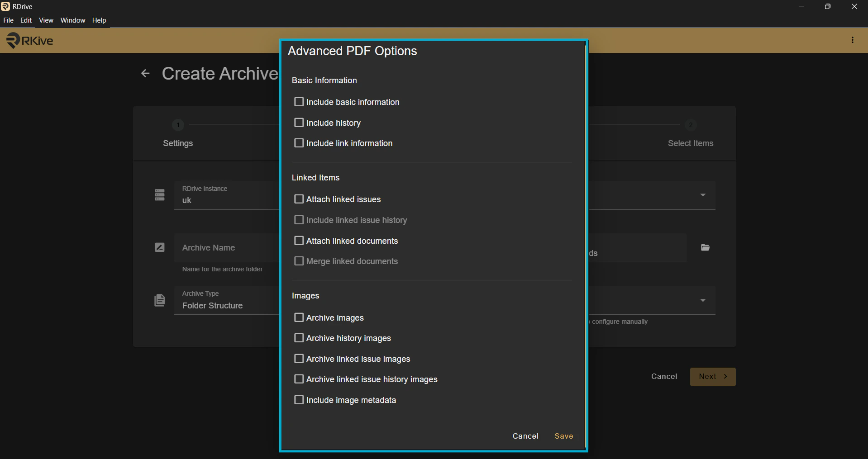Click the Archive Type document icon

160,300
